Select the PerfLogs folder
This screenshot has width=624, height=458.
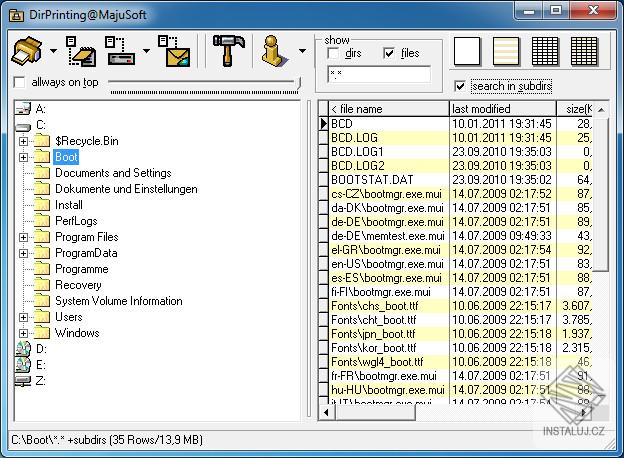coord(76,221)
